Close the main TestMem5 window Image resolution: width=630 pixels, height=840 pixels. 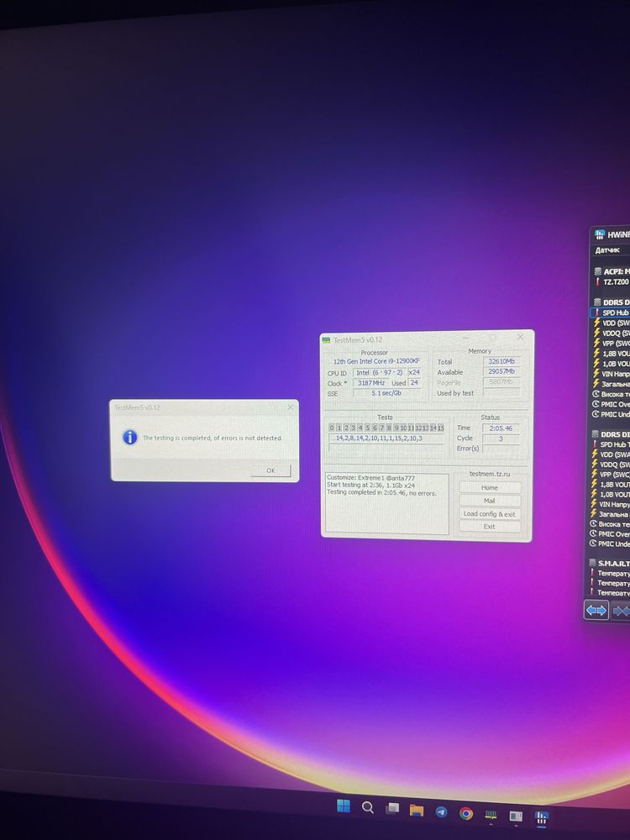pyautogui.click(x=520, y=337)
